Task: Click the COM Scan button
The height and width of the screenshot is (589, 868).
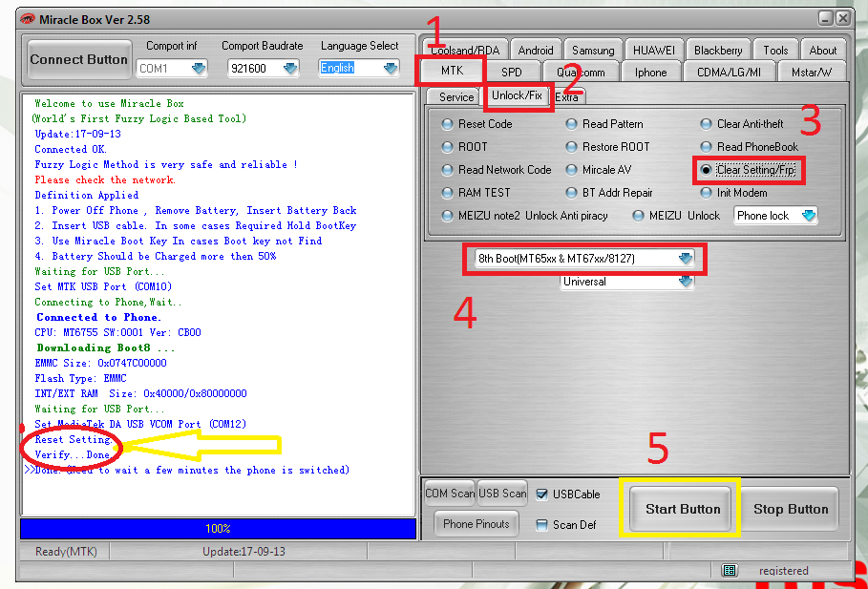Action: tap(450, 494)
